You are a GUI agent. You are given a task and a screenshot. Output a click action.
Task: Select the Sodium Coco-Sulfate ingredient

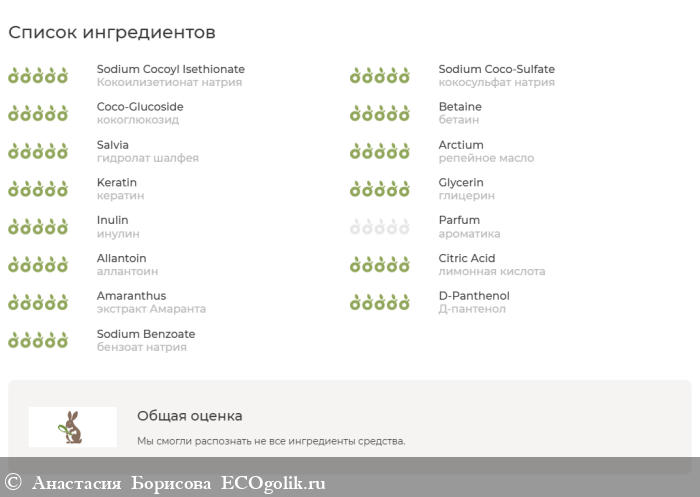pyautogui.click(x=496, y=69)
